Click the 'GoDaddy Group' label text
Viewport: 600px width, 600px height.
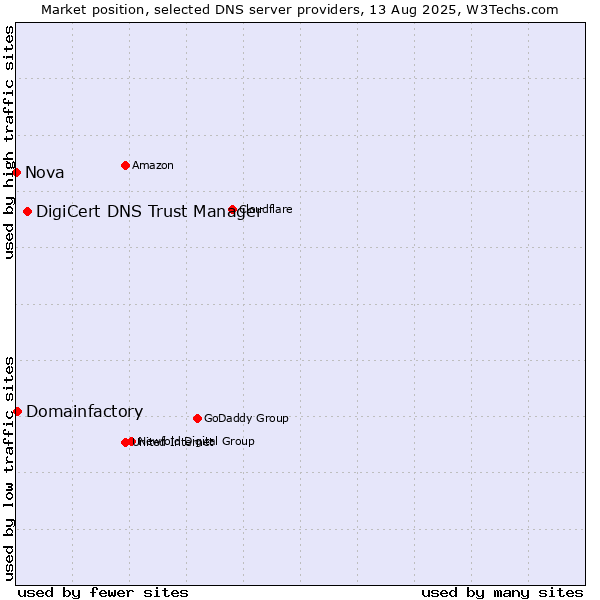click(246, 418)
